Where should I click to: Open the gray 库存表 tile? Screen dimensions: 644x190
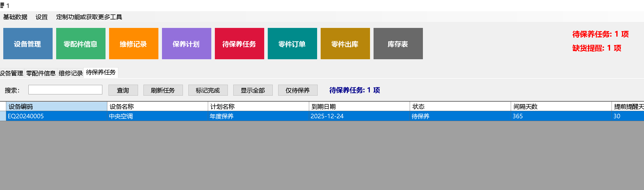(x=398, y=44)
